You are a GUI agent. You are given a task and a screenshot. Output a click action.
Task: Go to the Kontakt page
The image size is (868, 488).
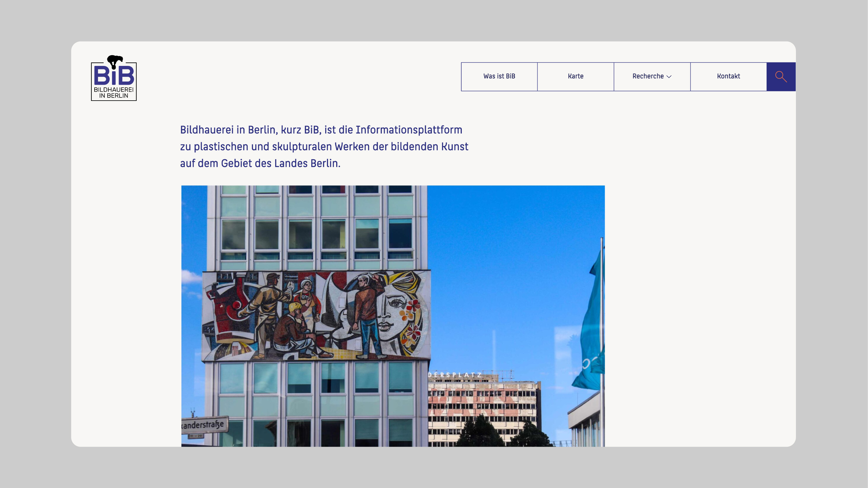(x=729, y=76)
